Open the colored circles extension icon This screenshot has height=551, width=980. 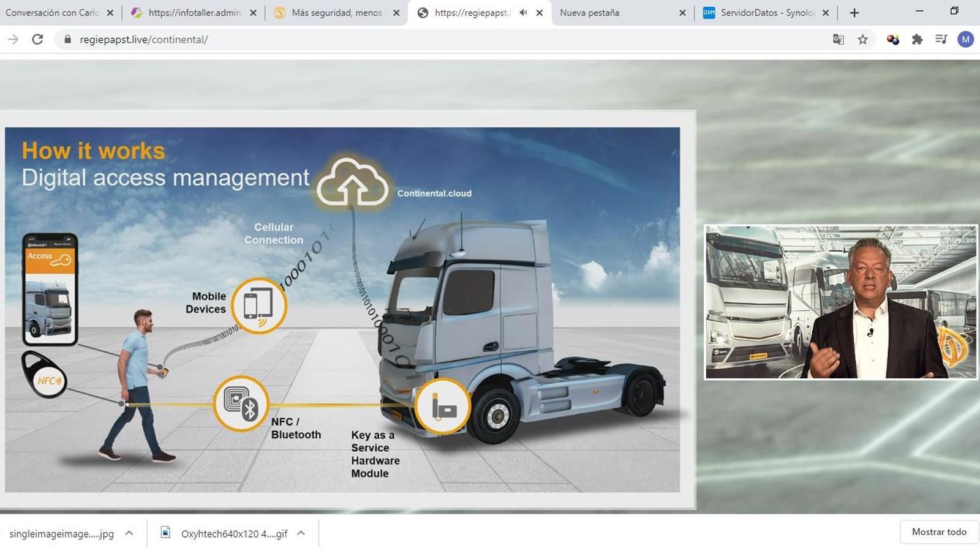(x=893, y=40)
